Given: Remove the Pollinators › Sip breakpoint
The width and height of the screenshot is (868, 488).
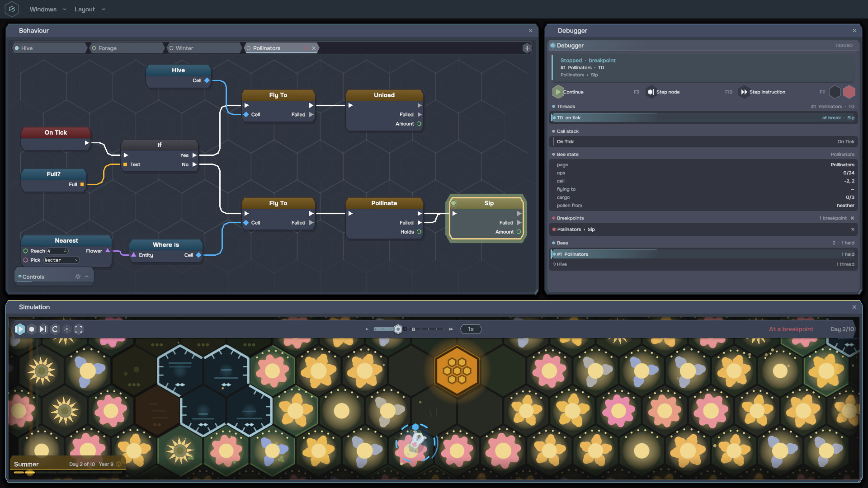Looking at the screenshot, I should (853, 230).
